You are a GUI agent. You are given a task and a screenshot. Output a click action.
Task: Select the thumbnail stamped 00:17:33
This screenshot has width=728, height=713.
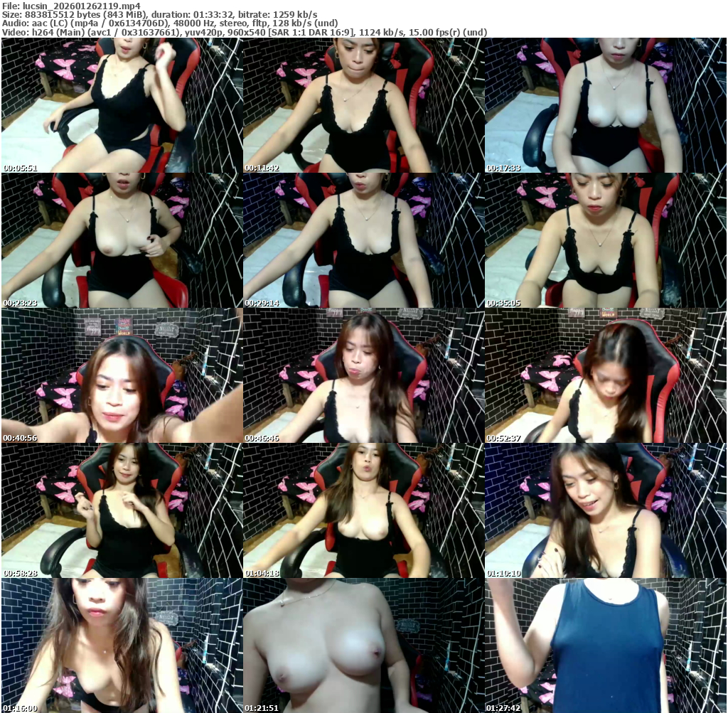606,105
